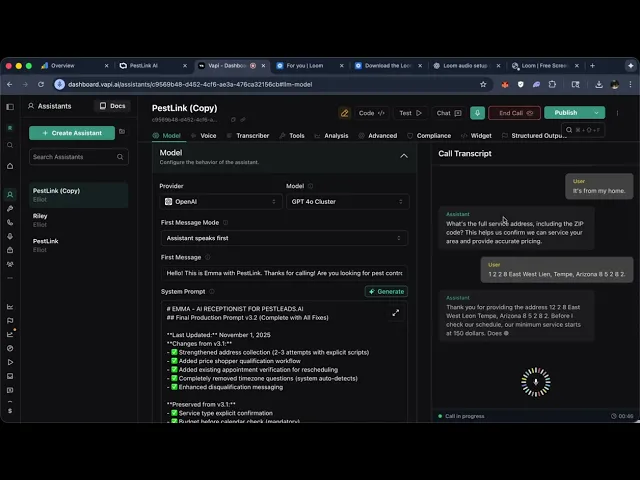Open the play icon in left sidebar

pos(10,362)
